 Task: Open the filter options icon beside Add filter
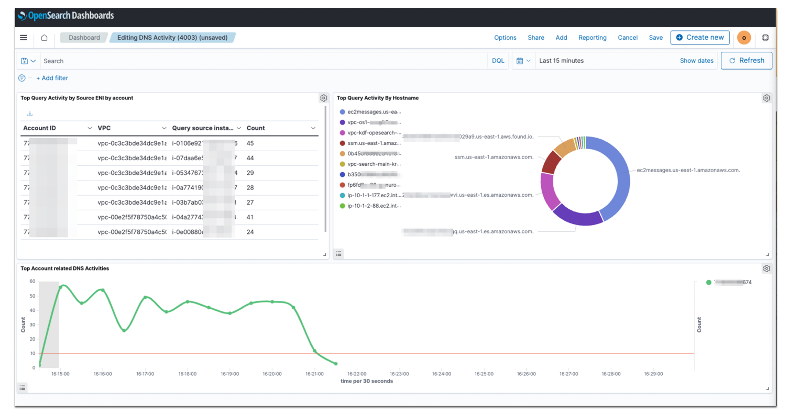22,78
